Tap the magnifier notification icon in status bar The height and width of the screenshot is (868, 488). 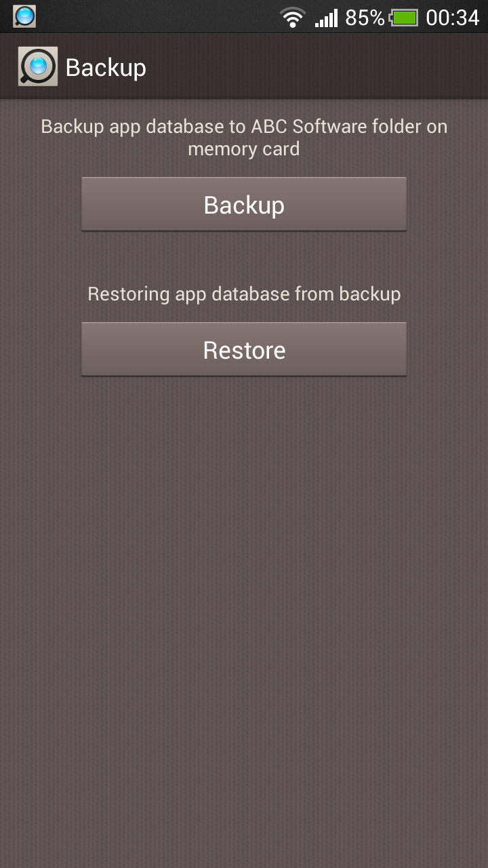click(24, 16)
